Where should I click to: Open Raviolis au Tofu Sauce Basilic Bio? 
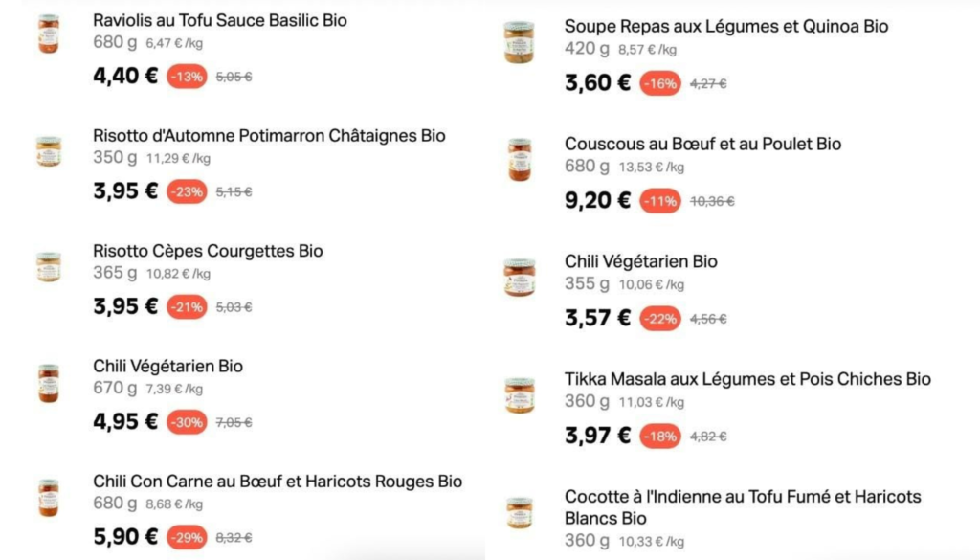pos(220,21)
